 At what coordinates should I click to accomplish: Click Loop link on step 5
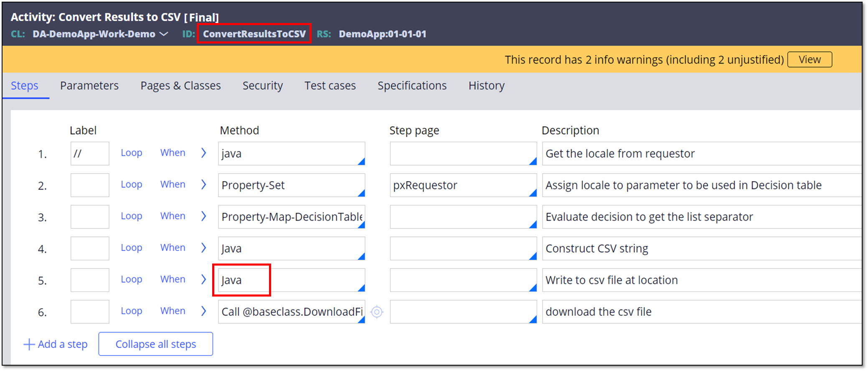(x=132, y=279)
